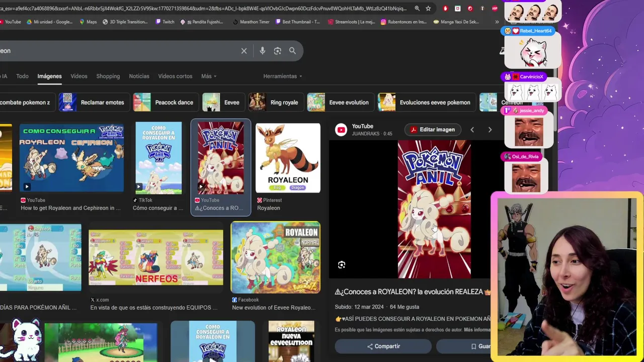This screenshot has height=362, width=644.
Task: Open the Streamloots bookmark
Action: pyautogui.click(x=351, y=22)
